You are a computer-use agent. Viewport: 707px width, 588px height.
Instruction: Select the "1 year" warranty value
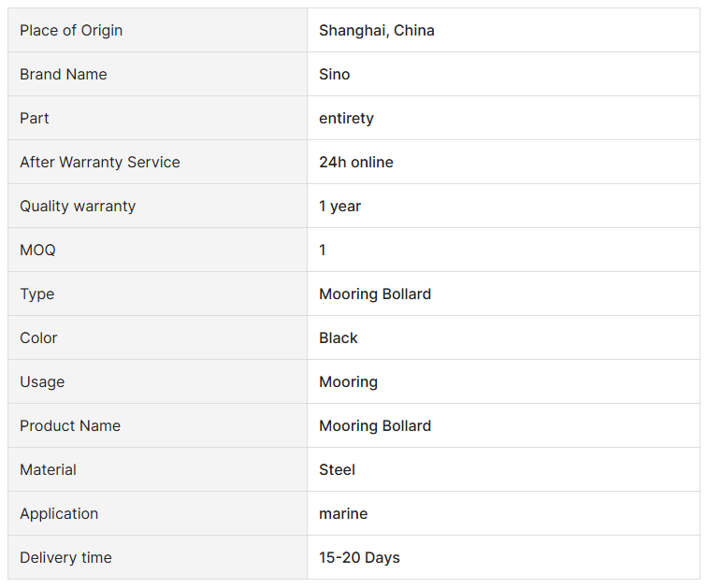click(x=339, y=206)
